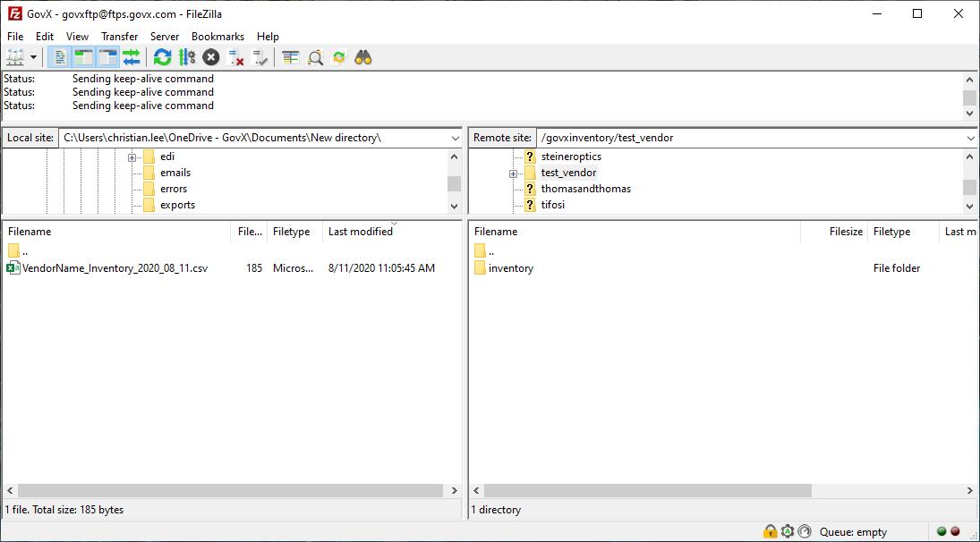Sort local files by Filename column
980x542 pixels.
[117, 232]
